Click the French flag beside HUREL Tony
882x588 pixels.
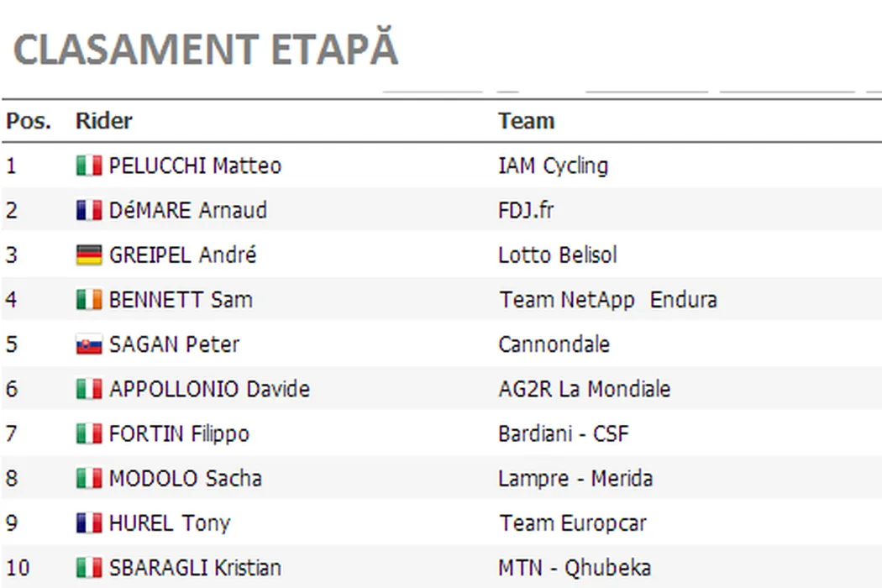(x=88, y=523)
